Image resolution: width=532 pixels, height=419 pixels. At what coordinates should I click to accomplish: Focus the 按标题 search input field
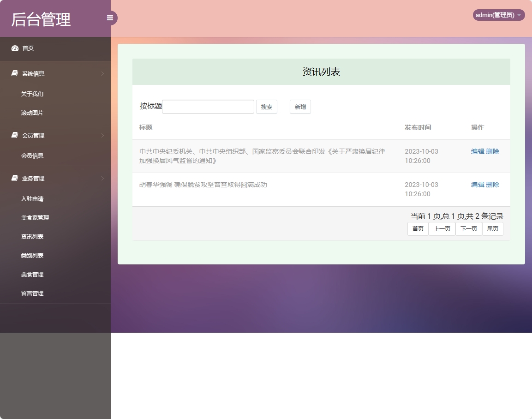[x=208, y=107]
